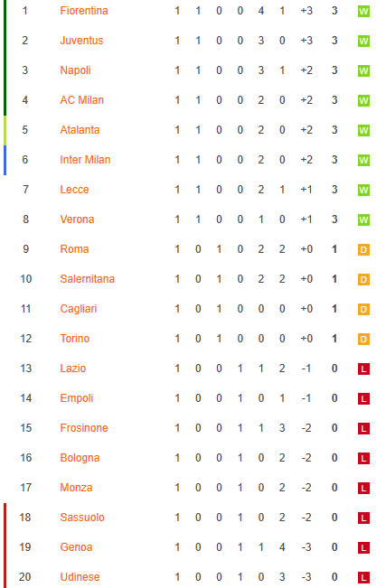Go to AC Milan team link
This screenshot has width=386, height=588.
click(x=82, y=100)
